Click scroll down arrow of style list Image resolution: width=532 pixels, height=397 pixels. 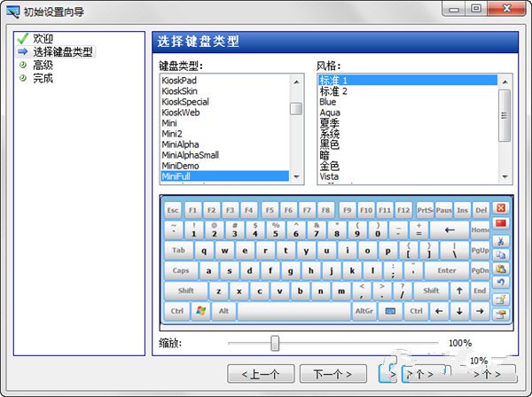[x=505, y=176]
